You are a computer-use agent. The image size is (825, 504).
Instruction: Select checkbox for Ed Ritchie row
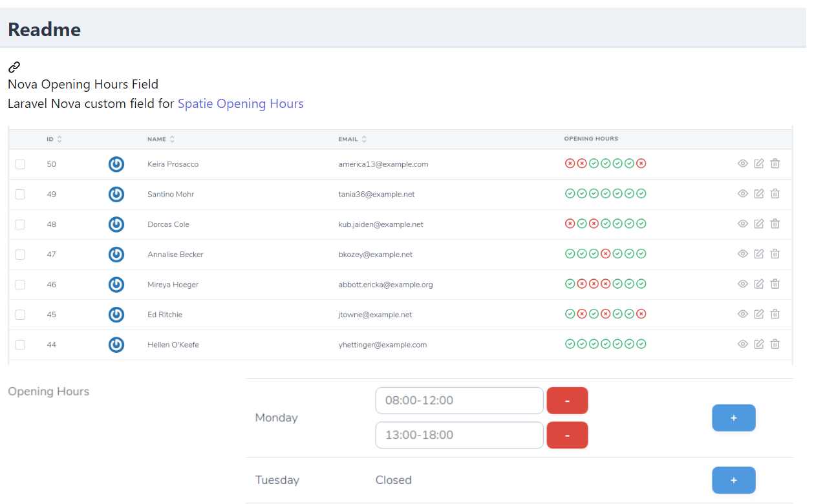point(20,315)
